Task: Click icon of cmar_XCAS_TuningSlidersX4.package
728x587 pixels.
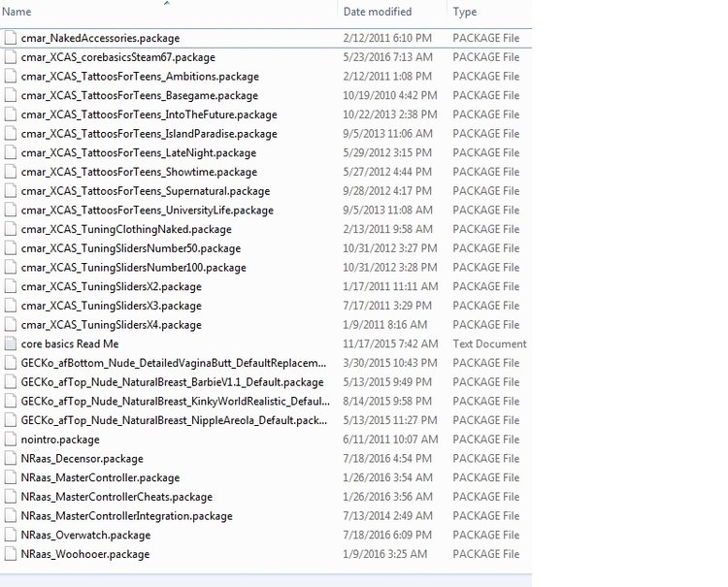Action: [x=11, y=325]
